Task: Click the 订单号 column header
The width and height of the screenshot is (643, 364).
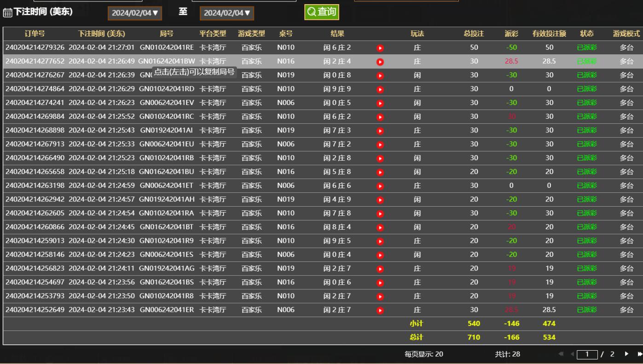Action: [x=35, y=34]
